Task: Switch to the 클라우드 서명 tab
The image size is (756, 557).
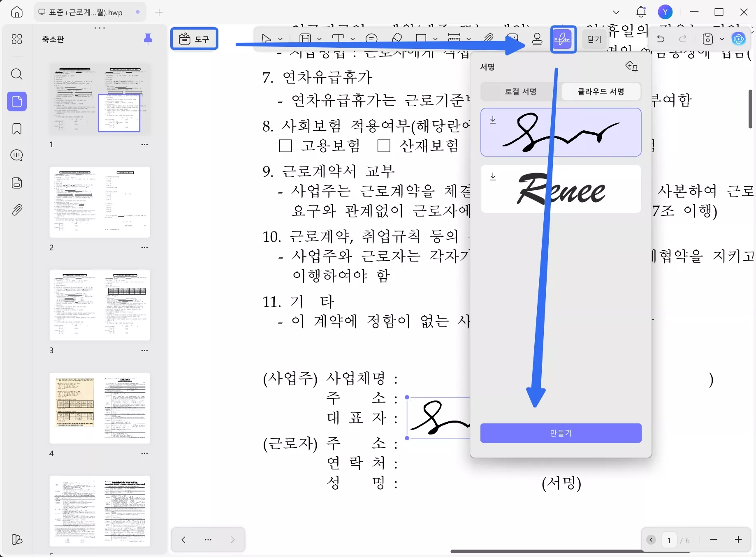Action: (601, 91)
